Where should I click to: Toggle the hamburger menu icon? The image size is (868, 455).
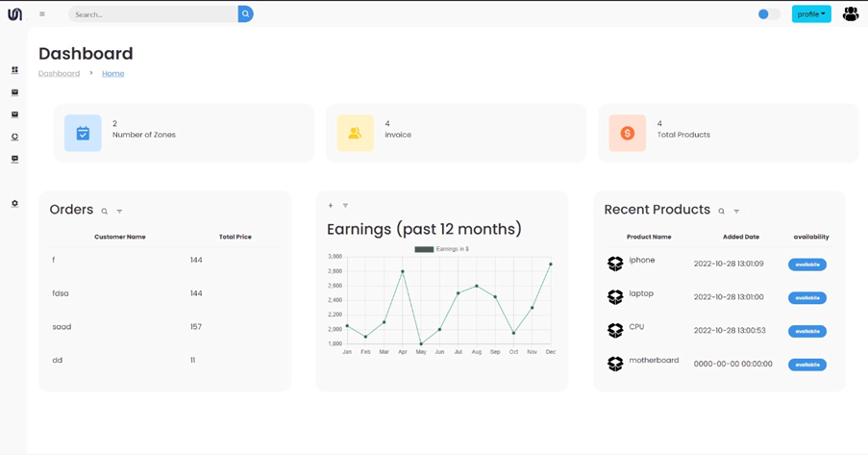[42, 14]
